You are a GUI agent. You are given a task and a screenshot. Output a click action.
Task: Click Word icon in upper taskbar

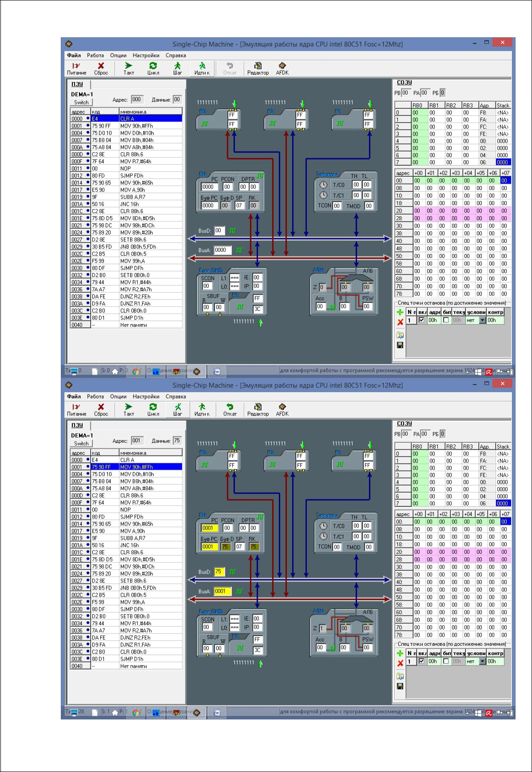218,371
